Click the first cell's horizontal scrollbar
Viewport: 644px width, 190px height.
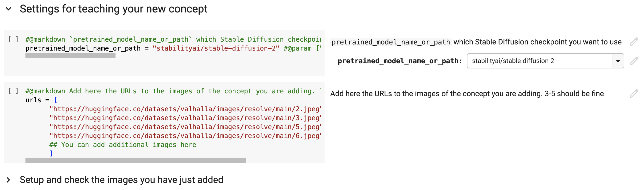(70, 55)
